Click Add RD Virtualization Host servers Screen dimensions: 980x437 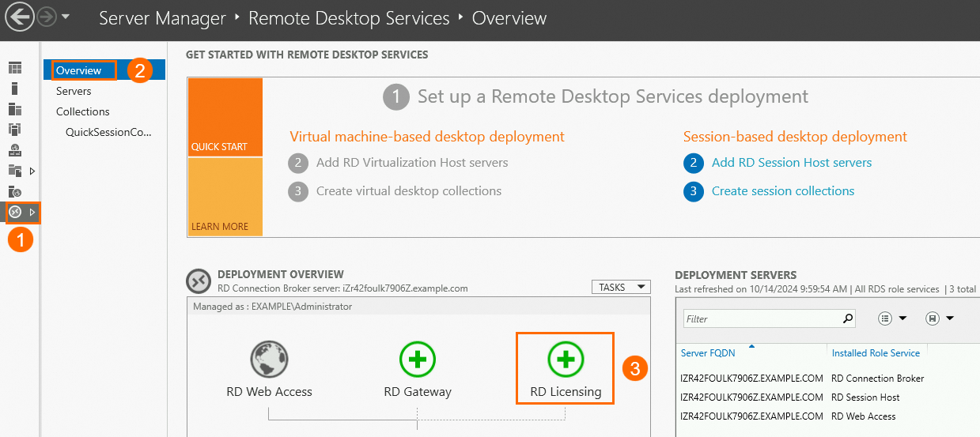(x=412, y=162)
